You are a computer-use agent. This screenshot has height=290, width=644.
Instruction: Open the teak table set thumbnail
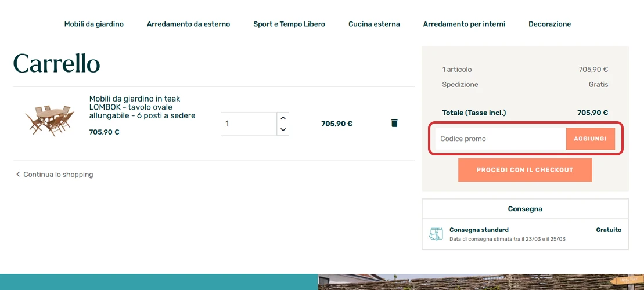click(x=49, y=120)
